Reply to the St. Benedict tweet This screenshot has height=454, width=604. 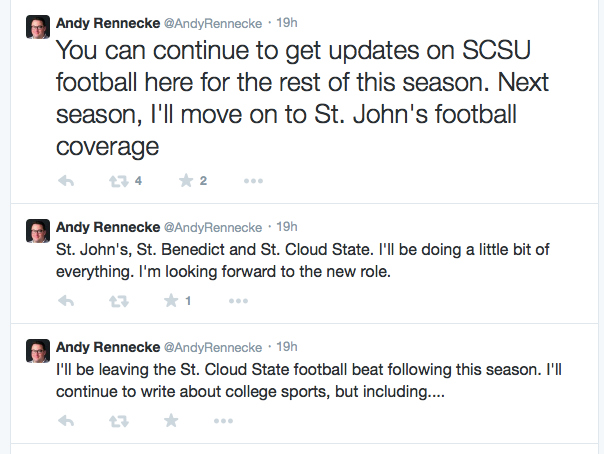point(67,301)
